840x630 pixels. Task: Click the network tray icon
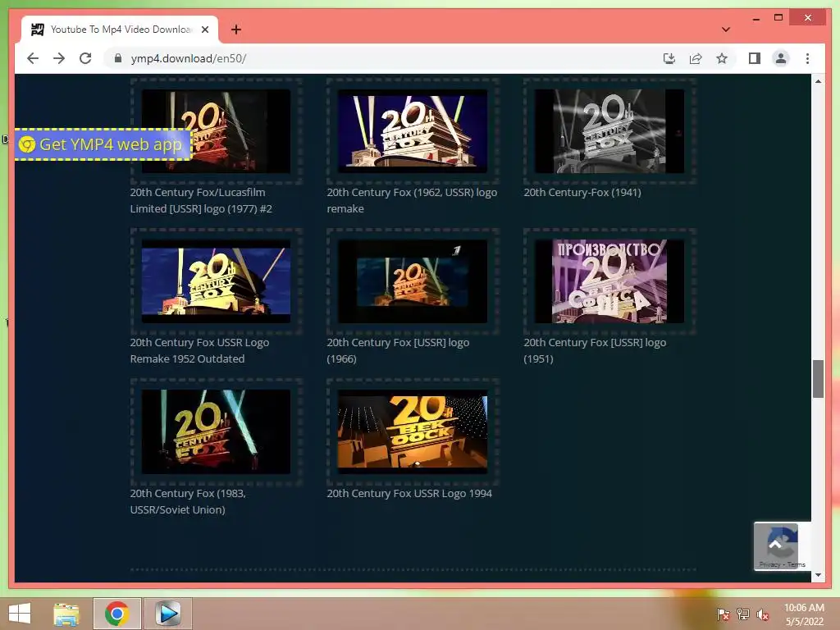pos(743,614)
